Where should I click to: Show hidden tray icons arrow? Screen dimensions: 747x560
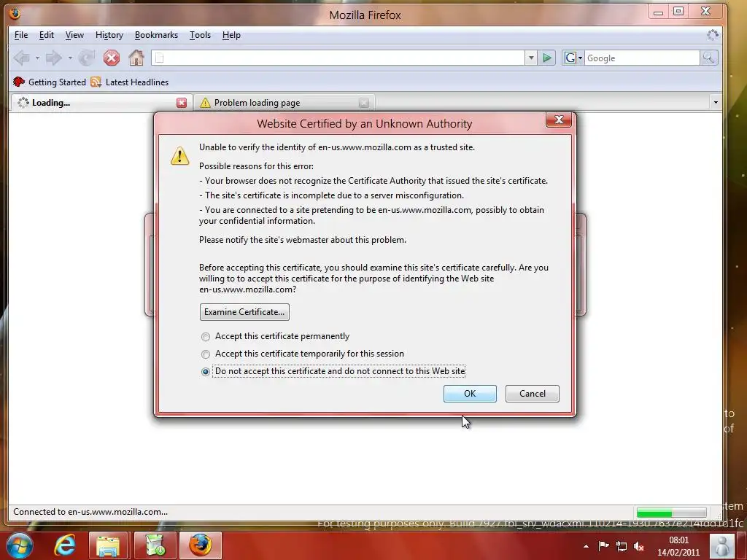point(586,546)
